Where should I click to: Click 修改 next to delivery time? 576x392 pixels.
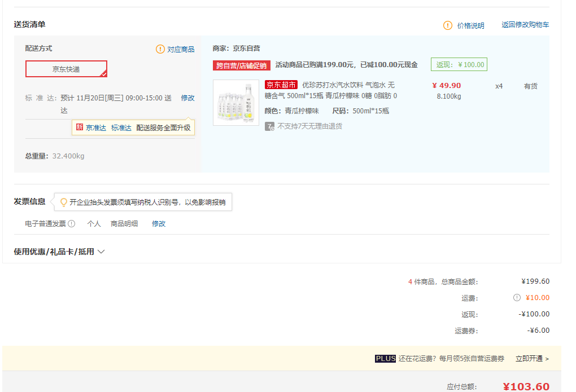187,98
